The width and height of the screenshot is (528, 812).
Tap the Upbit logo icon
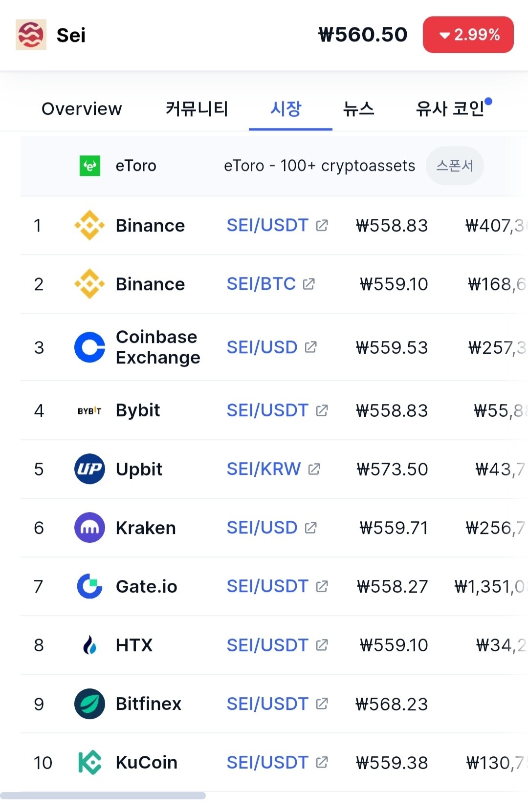click(x=89, y=469)
